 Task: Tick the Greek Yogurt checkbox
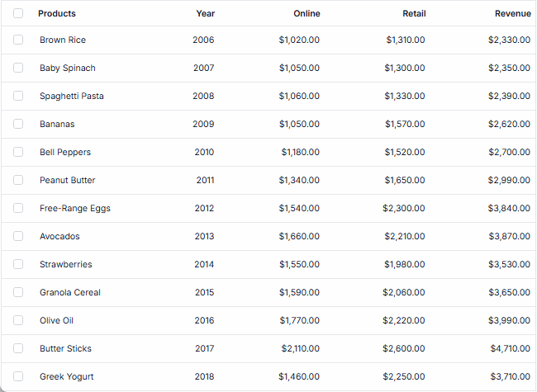point(18,376)
